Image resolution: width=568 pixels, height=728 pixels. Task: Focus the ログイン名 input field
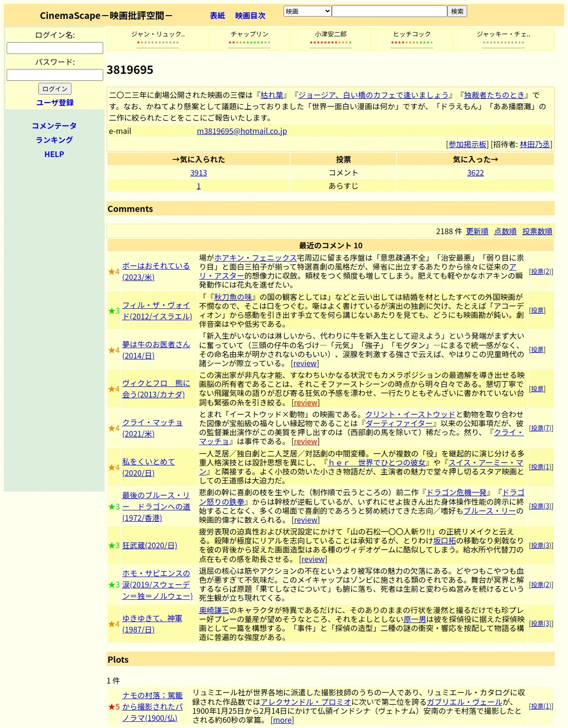pos(55,48)
